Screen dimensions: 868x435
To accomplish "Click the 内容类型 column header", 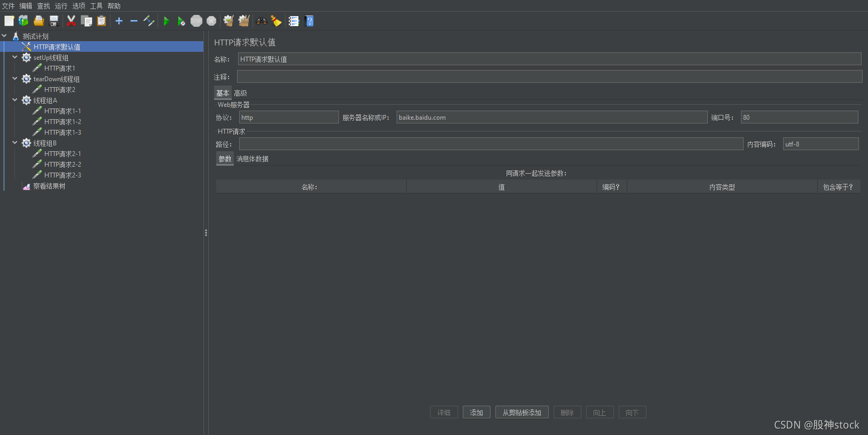I will (722, 187).
